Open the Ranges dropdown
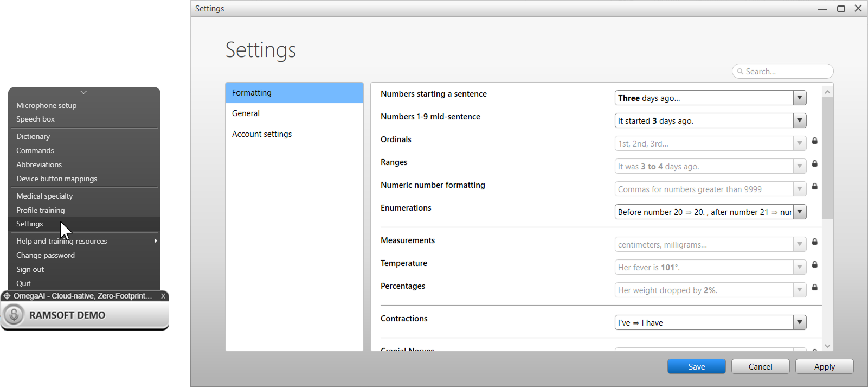Viewport: 868px width, 387px height. [x=800, y=166]
